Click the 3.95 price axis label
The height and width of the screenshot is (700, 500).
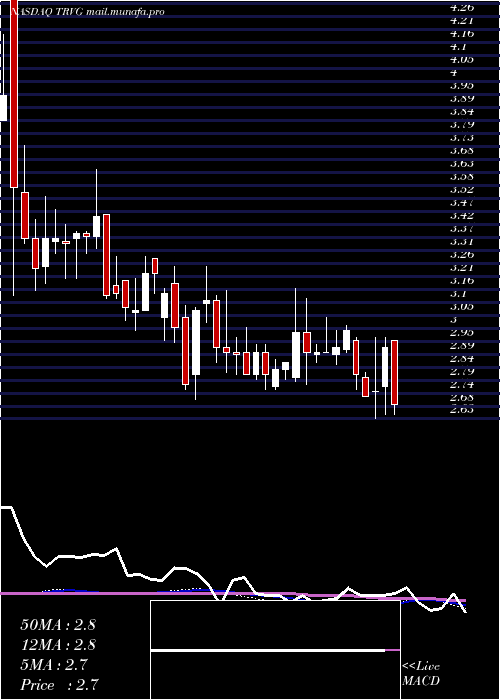462,85
